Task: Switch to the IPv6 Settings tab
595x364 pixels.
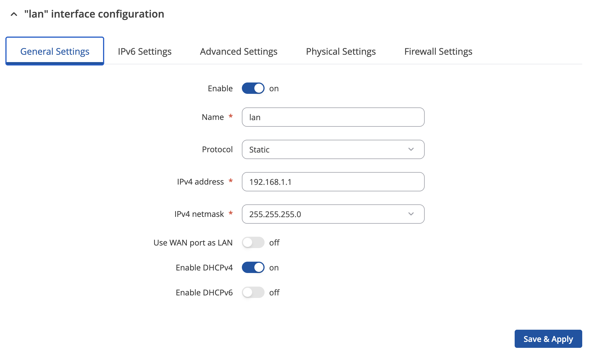Action: [x=144, y=51]
